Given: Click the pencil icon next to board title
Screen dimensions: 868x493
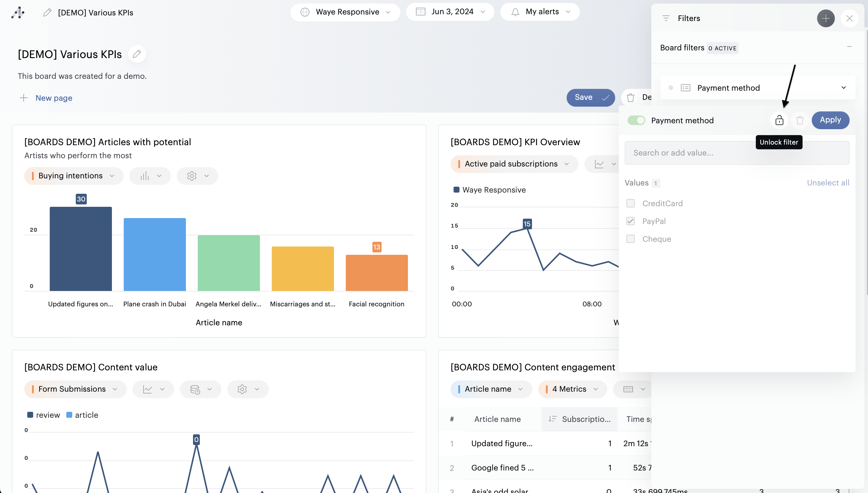Looking at the screenshot, I should (x=137, y=54).
